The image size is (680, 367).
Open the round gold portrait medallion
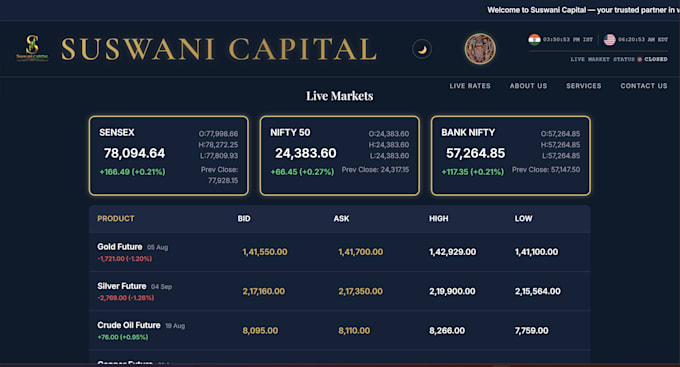pos(480,49)
